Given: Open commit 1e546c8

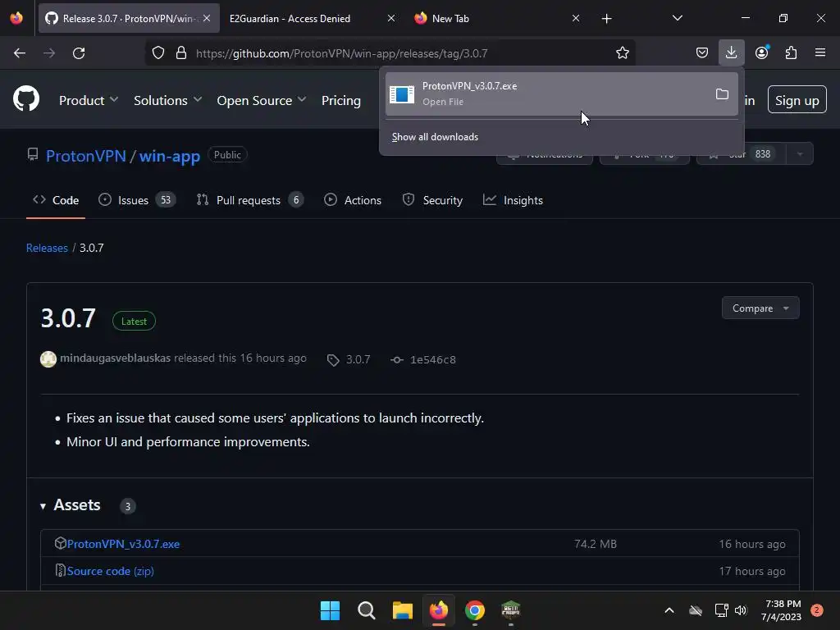Looking at the screenshot, I should pos(423,359).
